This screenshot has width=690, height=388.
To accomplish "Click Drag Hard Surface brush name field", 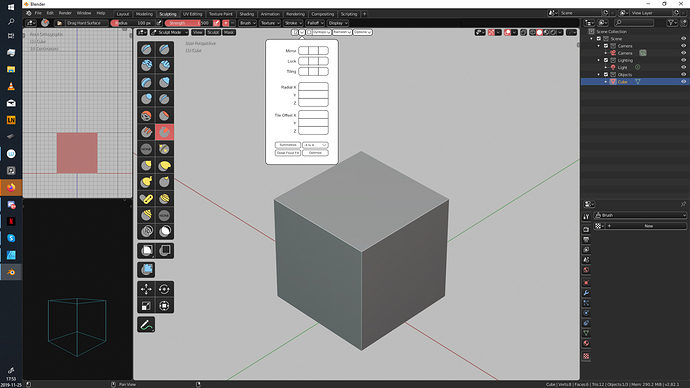I will coord(86,23).
